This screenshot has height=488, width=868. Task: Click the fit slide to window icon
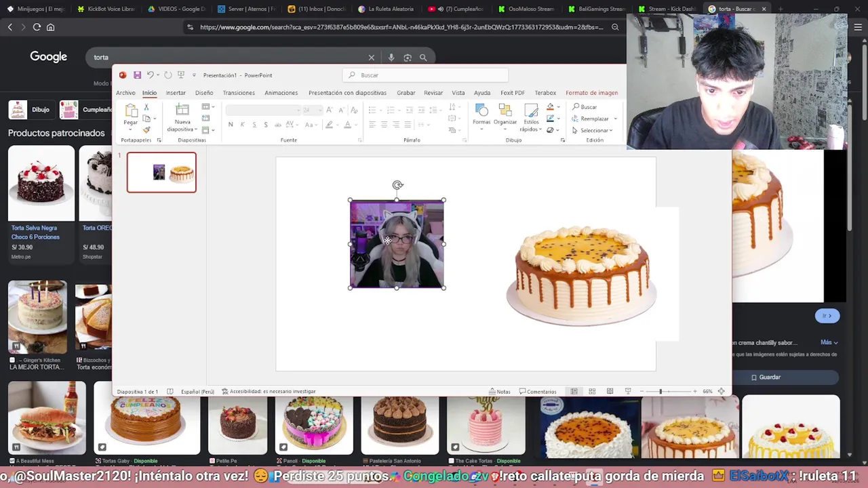[x=721, y=391]
